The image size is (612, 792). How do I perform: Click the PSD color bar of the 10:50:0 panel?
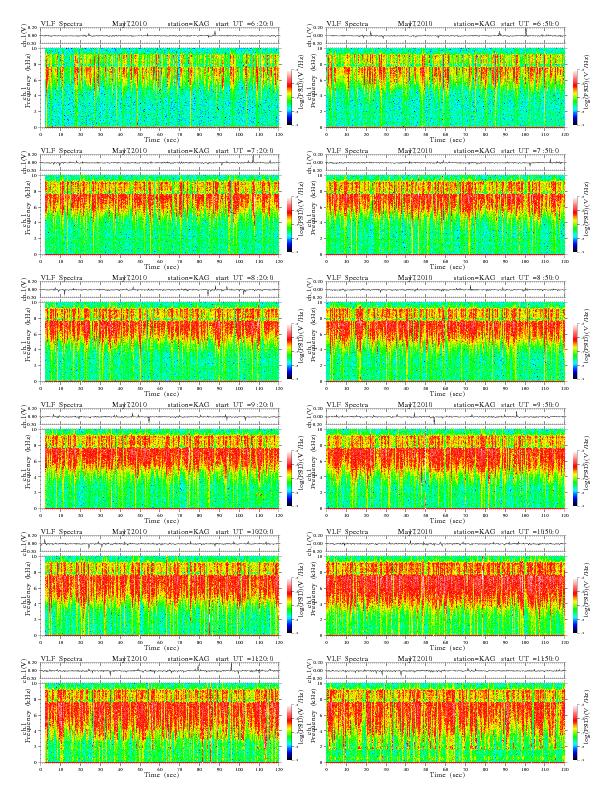tap(576, 606)
